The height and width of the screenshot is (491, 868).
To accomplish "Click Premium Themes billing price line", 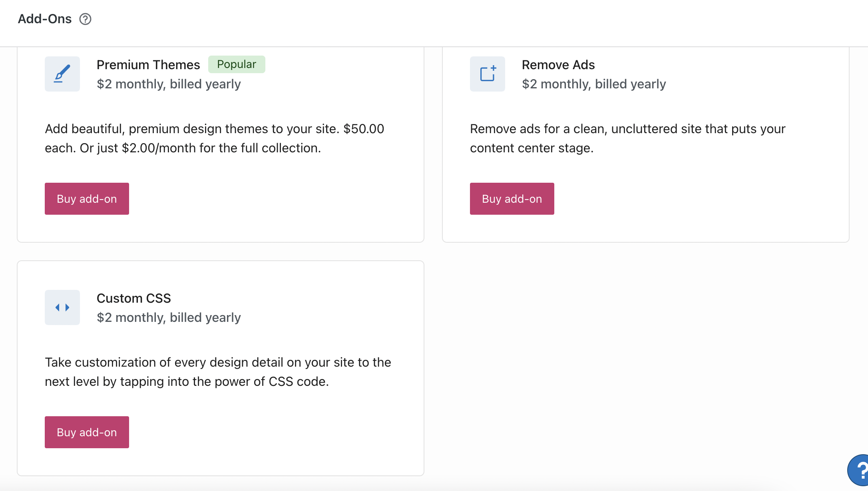I will tap(169, 84).
